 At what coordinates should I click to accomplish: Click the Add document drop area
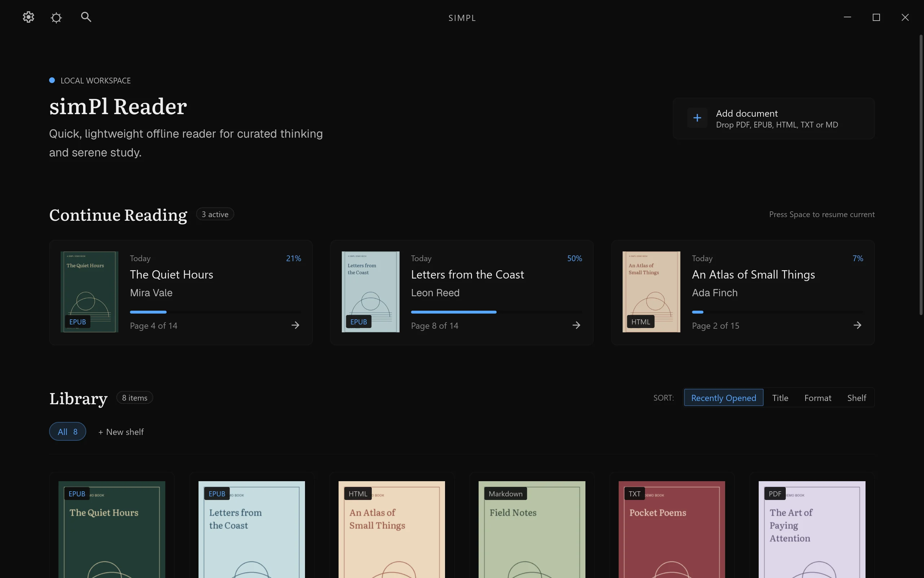pos(773,118)
